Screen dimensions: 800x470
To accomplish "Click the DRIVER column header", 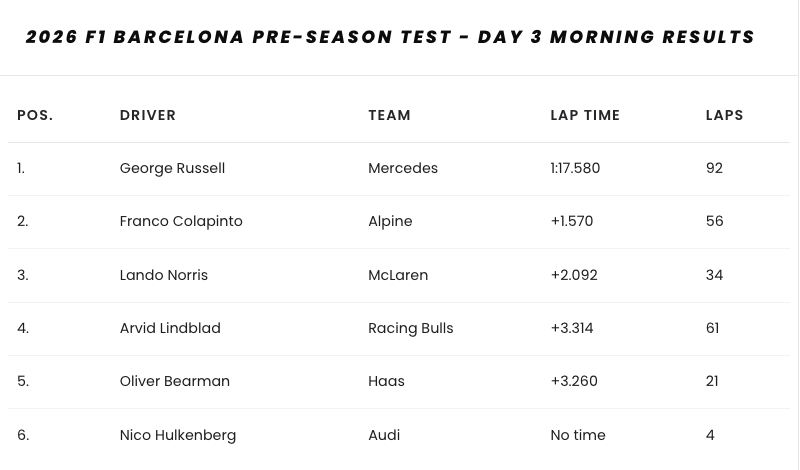I will (x=148, y=115).
